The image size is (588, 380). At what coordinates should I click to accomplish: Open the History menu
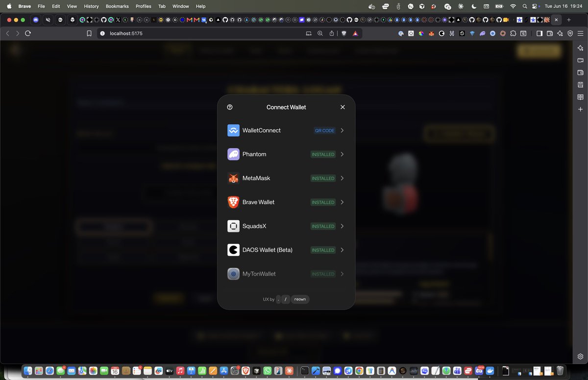coord(91,6)
